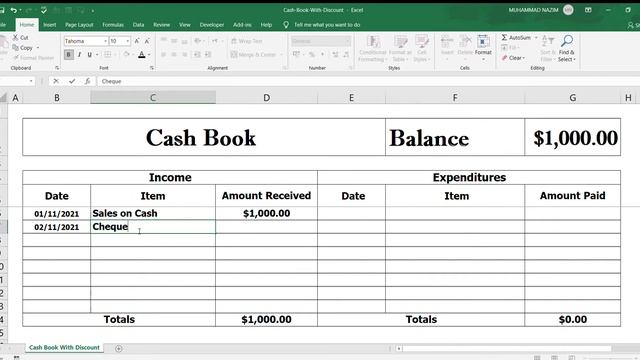Confirm entry with the checkmark icon
This screenshot has height=360, width=640.
pyautogui.click(x=72, y=81)
